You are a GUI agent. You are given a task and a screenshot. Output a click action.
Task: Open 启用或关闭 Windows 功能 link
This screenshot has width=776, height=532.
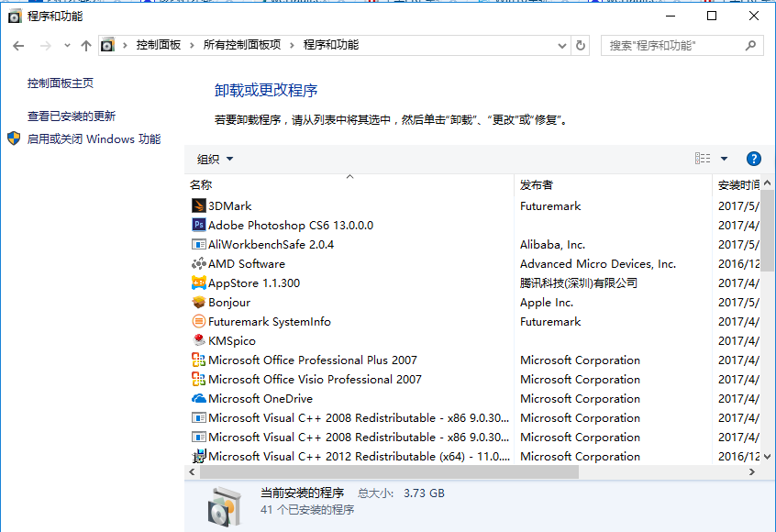coord(94,139)
